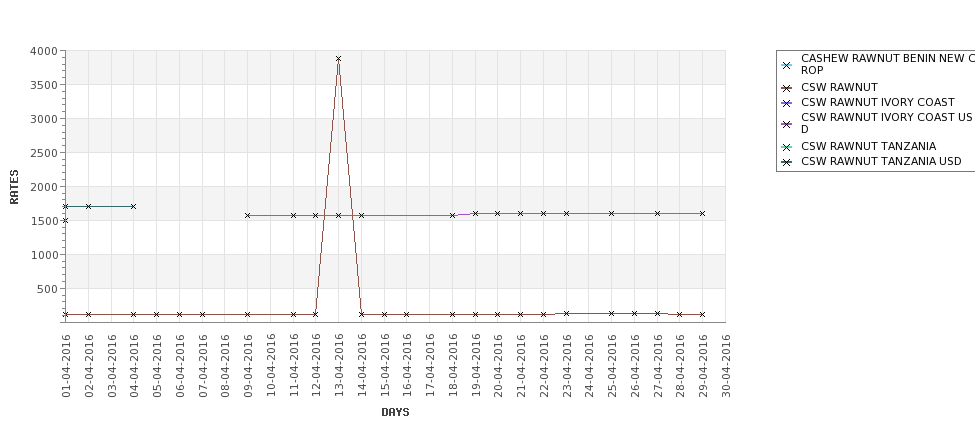
Task: Click the Ivory Coast USD point on 25-04-2016
Action: (611, 213)
